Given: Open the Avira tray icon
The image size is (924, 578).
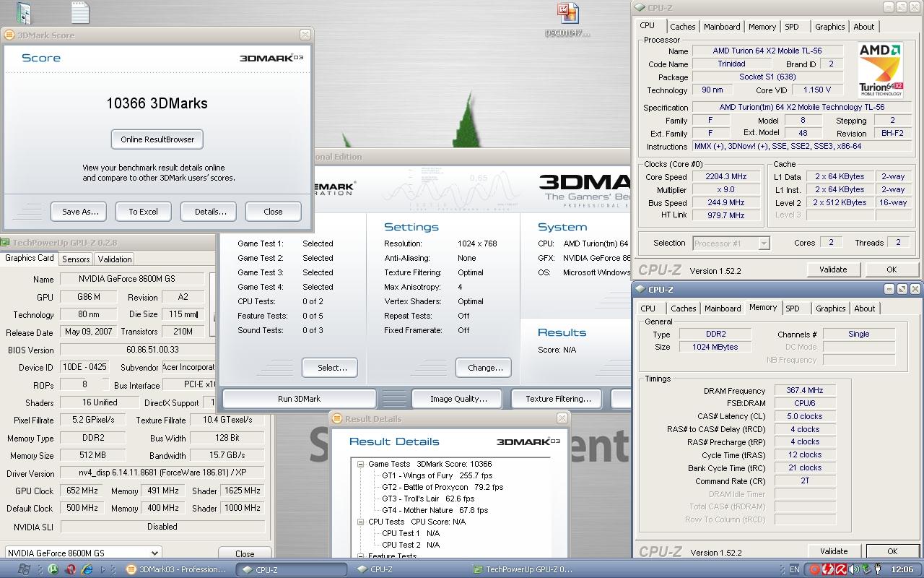Looking at the screenshot, I should pos(841,569).
